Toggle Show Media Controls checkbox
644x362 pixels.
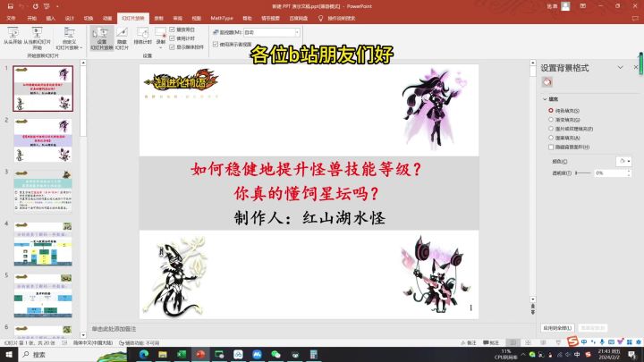coord(172,46)
